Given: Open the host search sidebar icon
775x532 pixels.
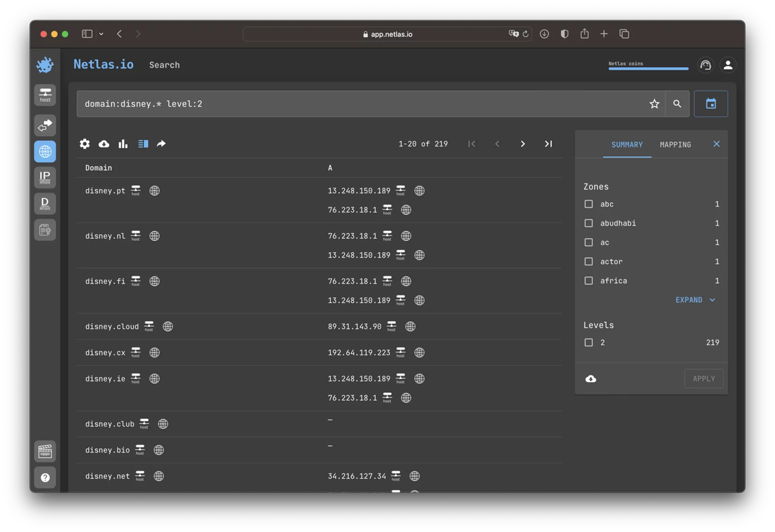Looking at the screenshot, I should point(45,95).
